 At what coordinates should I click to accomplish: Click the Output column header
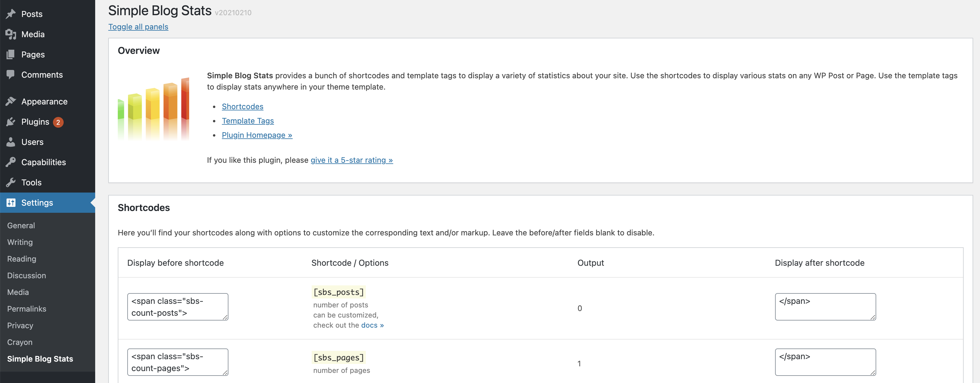(590, 263)
